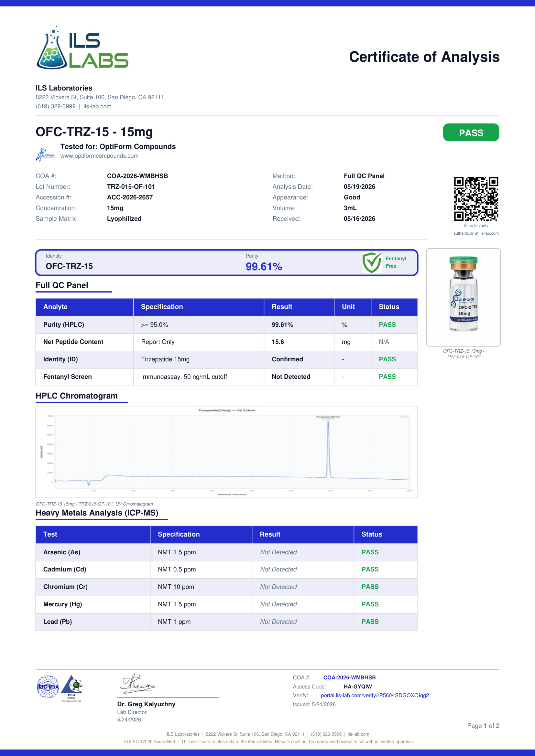Click the Arsenic (As) row label
Viewport: 535px width, 756px height.
(61, 552)
